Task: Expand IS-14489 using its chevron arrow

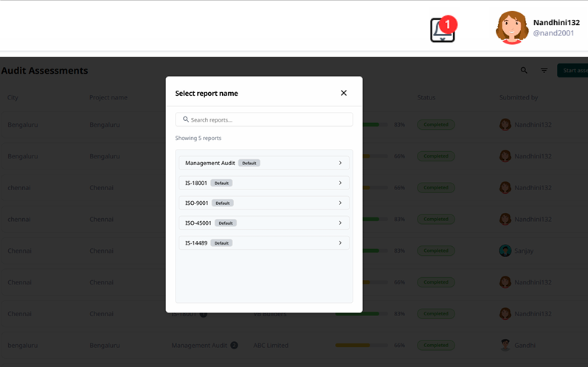Action: (340, 242)
